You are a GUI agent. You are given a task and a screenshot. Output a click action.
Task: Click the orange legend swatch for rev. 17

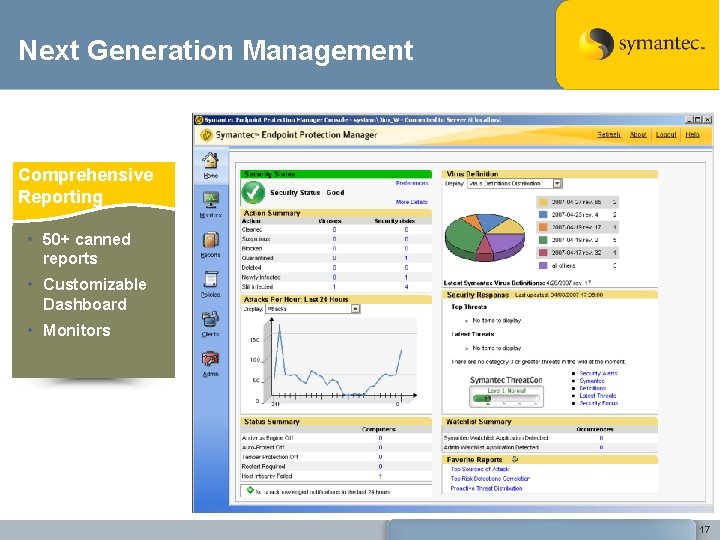coord(543,227)
